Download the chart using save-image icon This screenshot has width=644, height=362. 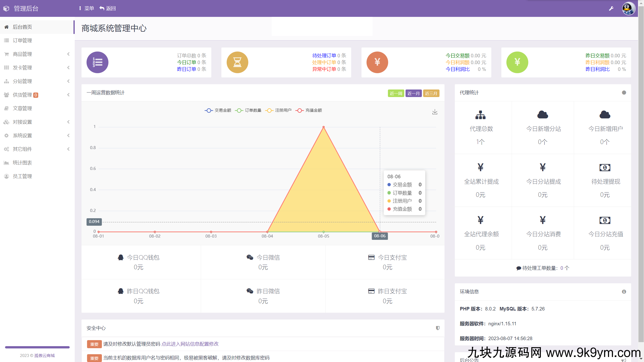coord(435,112)
